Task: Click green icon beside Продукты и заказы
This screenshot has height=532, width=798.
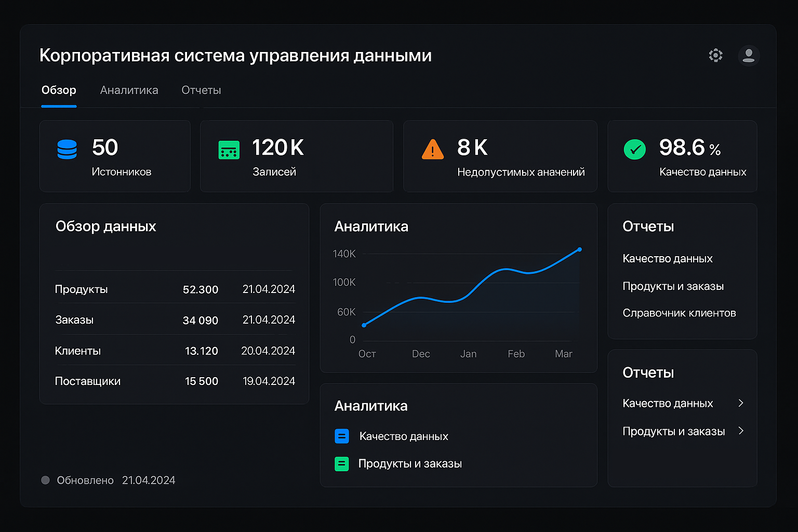Action: pos(342,463)
